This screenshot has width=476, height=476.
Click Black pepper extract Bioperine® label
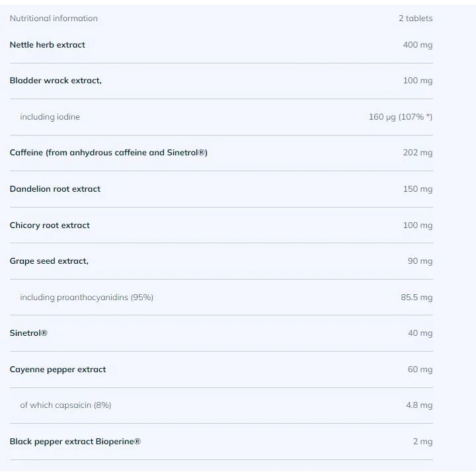point(75,442)
